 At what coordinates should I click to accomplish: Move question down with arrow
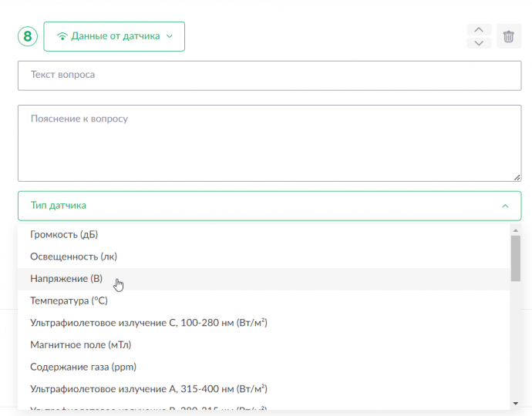479,43
